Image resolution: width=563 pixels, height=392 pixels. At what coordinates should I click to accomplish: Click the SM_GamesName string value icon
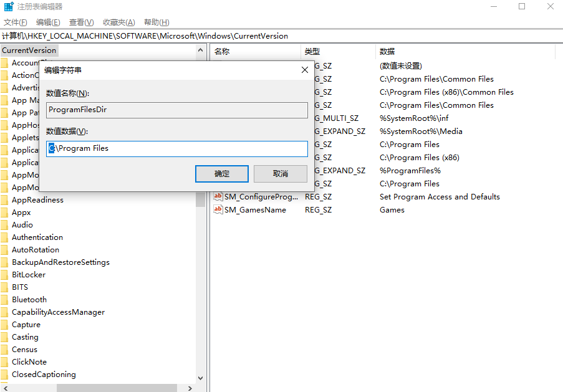click(218, 210)
